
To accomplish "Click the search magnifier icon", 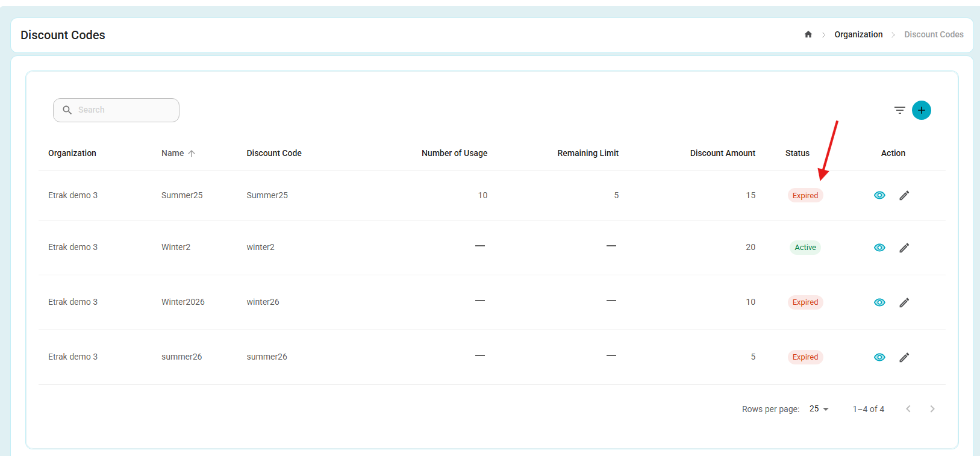I will (x=67, y=110).
